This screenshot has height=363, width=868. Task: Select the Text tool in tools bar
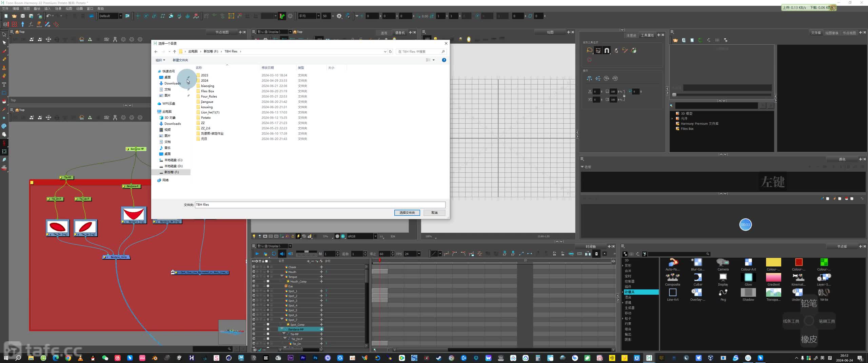point(4,84)
